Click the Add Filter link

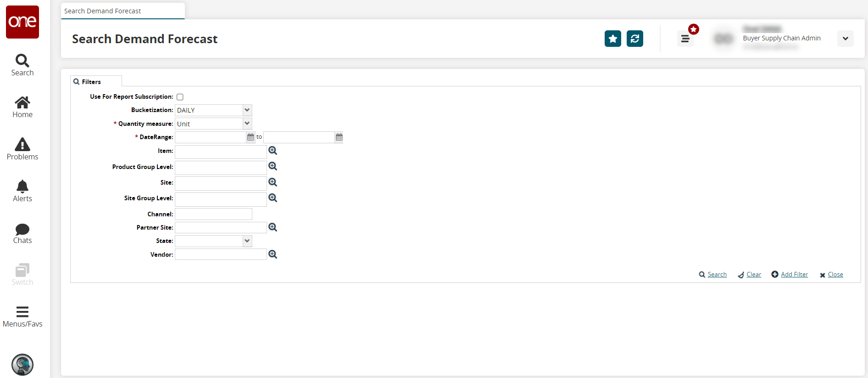click(794, 275)
